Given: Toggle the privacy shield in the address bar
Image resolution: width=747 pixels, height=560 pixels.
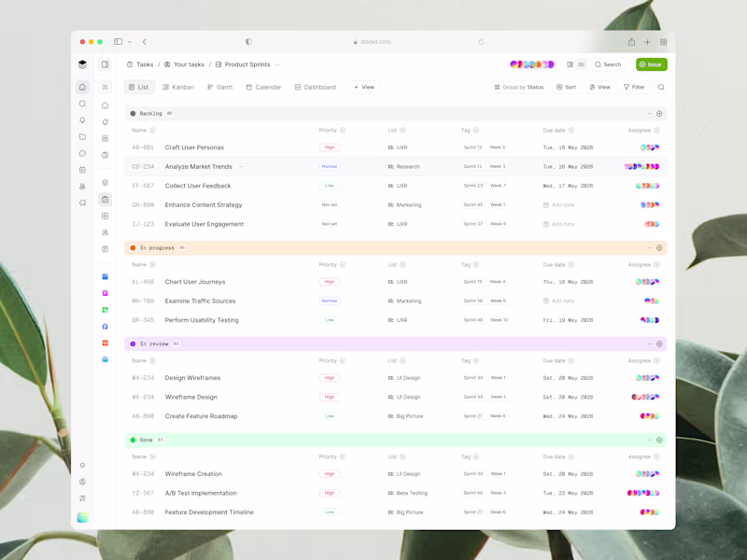Looking at the screenshot, I should [248, 42].
